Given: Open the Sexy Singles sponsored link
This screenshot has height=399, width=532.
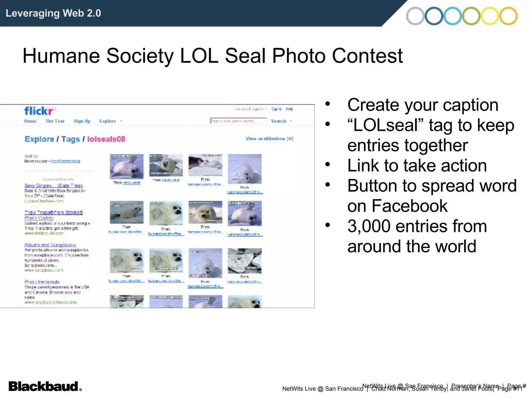Looking at the screenshot, I should pos(54,186).
